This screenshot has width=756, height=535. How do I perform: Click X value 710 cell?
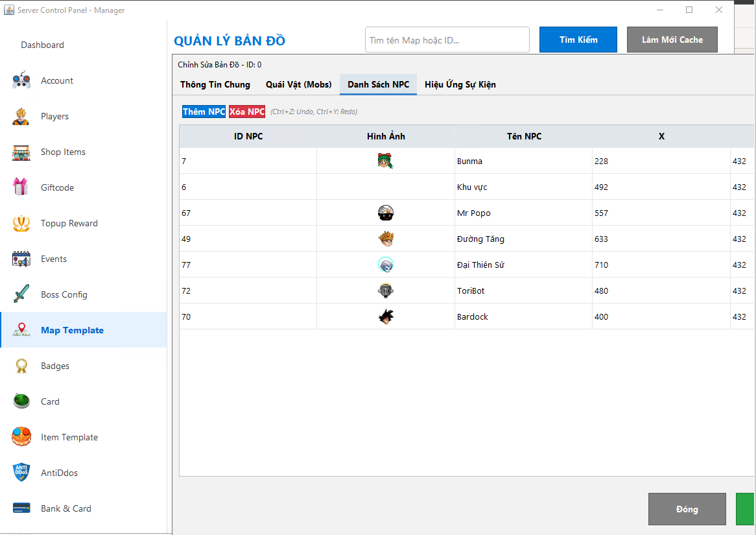tap(661, 265)
